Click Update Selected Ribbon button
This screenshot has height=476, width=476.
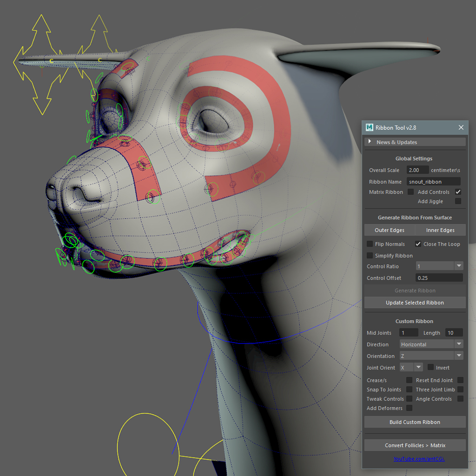click(415, 303)
